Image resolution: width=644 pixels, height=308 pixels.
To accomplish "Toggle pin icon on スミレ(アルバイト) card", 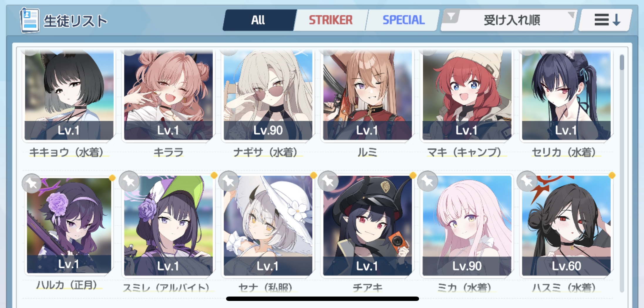I will [129, 181].
